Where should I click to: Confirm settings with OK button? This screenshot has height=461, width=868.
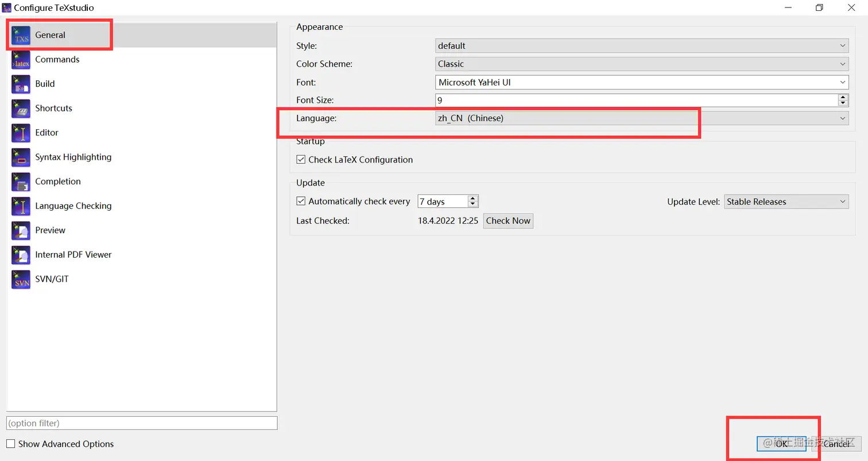pos(781,444)
